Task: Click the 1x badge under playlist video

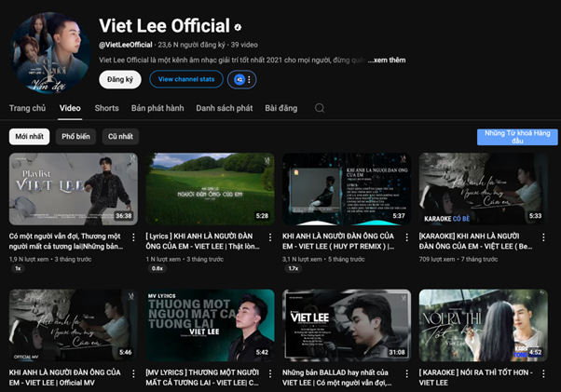Action: 18,269
